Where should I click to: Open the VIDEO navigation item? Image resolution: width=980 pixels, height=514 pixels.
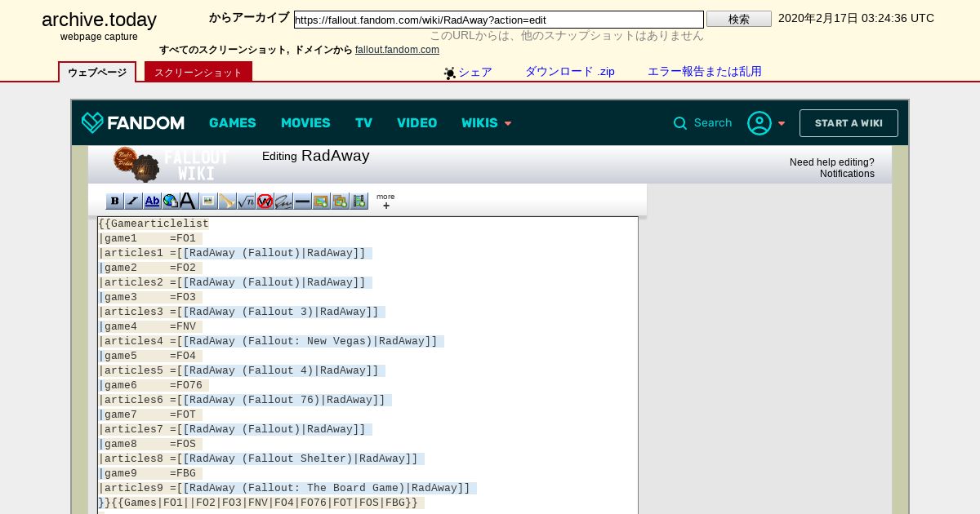coord(416,123)
